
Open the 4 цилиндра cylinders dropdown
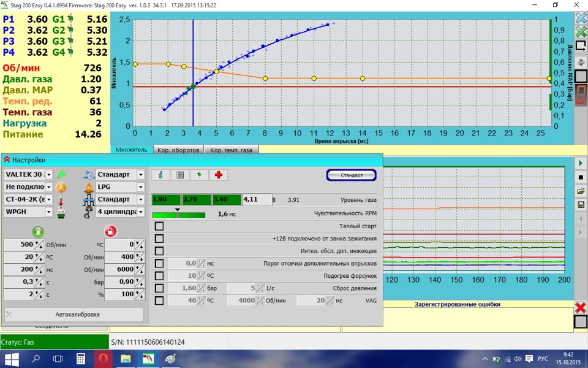point(141,212)
